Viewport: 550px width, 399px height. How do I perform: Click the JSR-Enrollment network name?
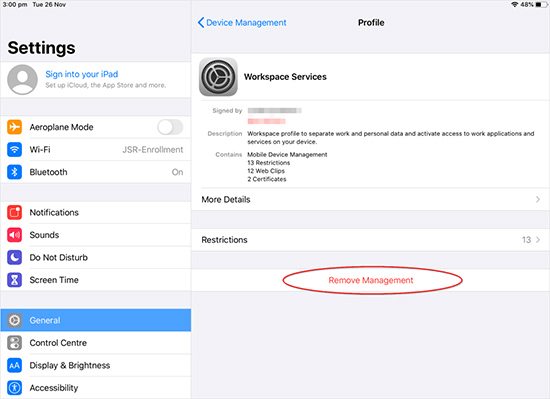point(153,150)
